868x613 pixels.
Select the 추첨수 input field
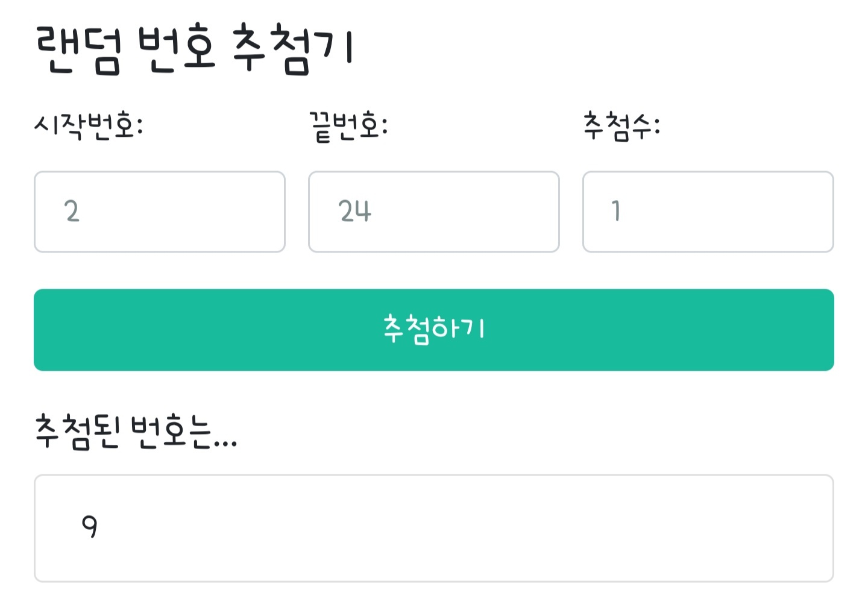(x=708, y=212)
